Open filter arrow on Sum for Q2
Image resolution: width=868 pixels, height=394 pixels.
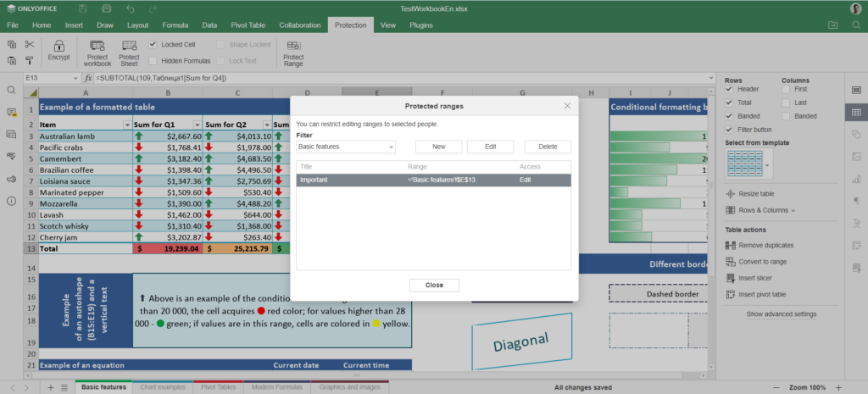pos(267,125)
